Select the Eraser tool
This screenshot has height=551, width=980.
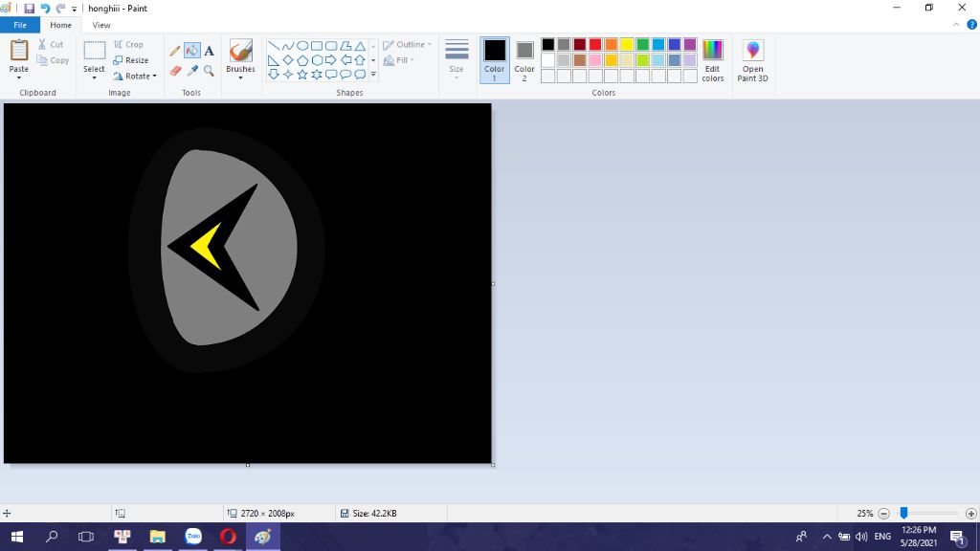(176, 71)
